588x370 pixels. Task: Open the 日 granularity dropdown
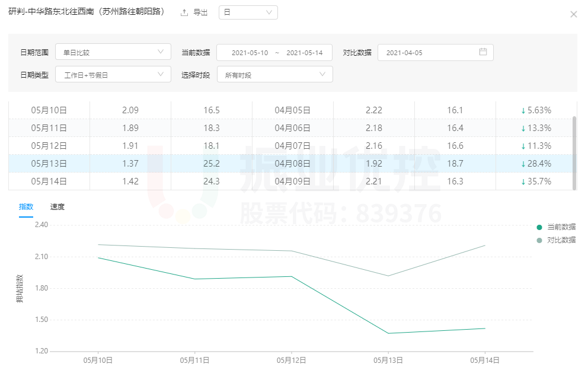pyautogui.click(x=248, y=12)
